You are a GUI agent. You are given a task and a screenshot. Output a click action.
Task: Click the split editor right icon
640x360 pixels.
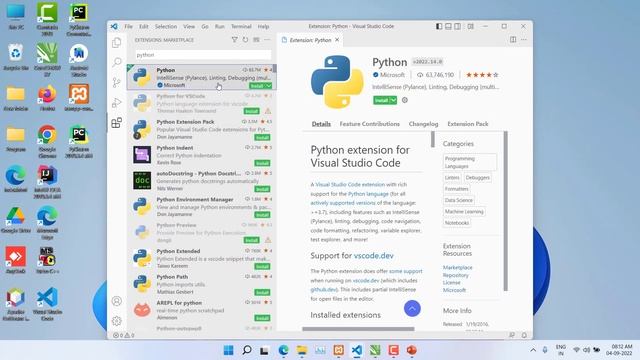pos(513,40)
